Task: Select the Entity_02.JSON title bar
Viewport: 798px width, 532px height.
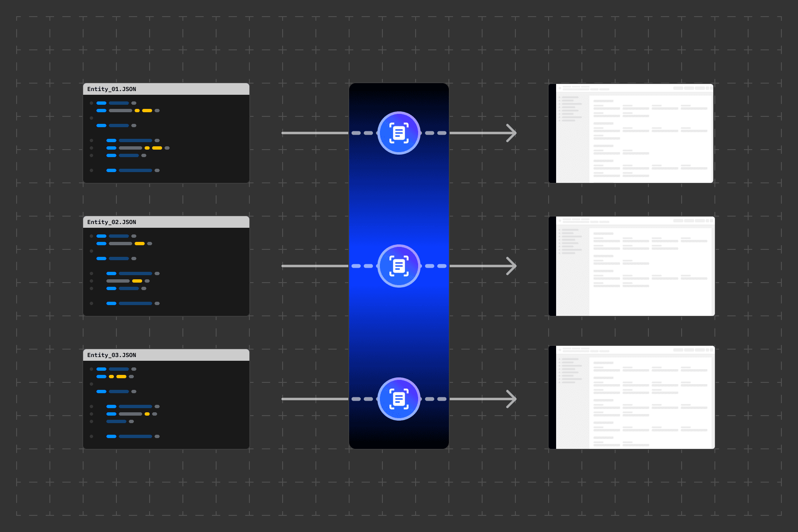Action: coord(166,222)
